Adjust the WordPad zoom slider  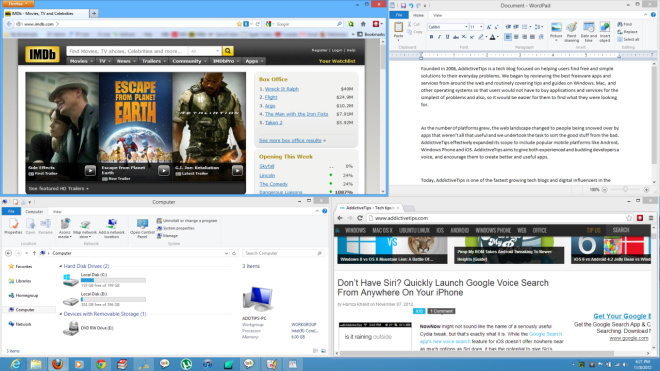pos(625,190)
